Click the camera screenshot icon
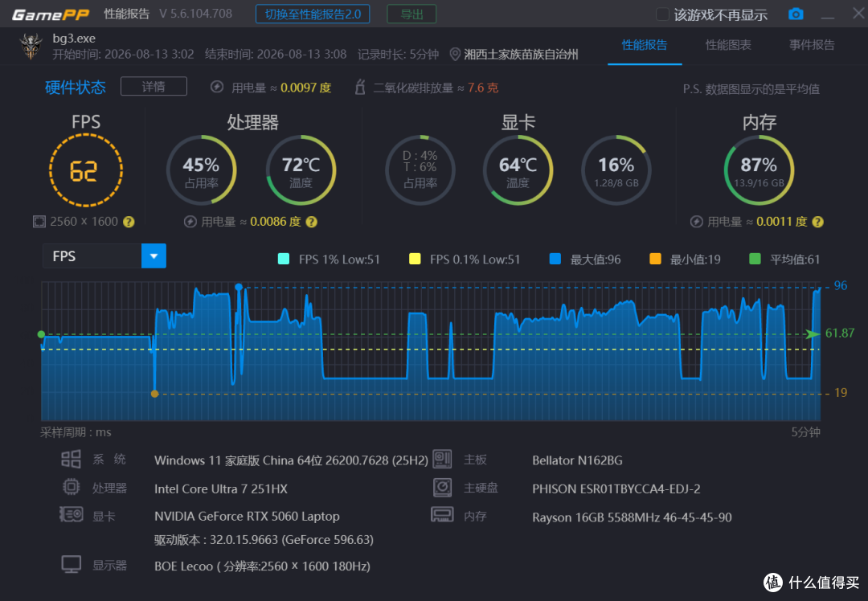The height and width of the screenshot is (601, 868). [796, 14]
